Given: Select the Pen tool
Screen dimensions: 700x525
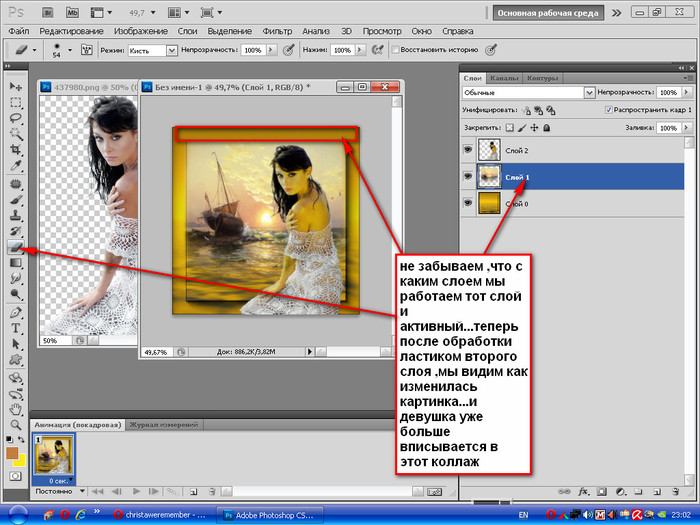Looking at the screenshot, I should point(16,312).
